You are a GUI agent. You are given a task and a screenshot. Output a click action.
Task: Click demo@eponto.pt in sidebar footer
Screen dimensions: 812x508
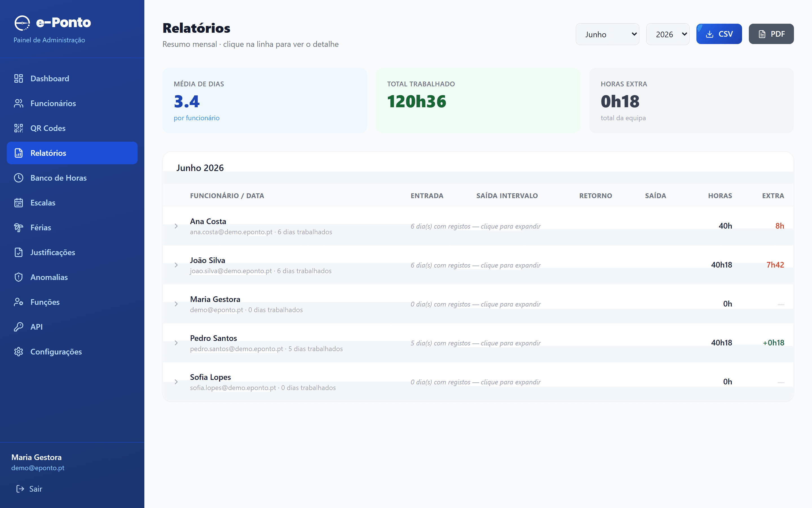pyautogui.click(x=38, y=468)
